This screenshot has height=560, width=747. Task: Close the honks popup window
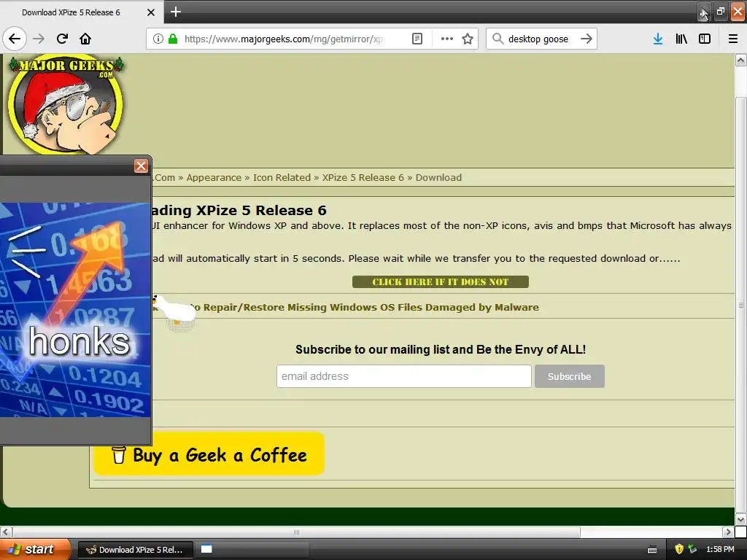[x=141, y=166]
